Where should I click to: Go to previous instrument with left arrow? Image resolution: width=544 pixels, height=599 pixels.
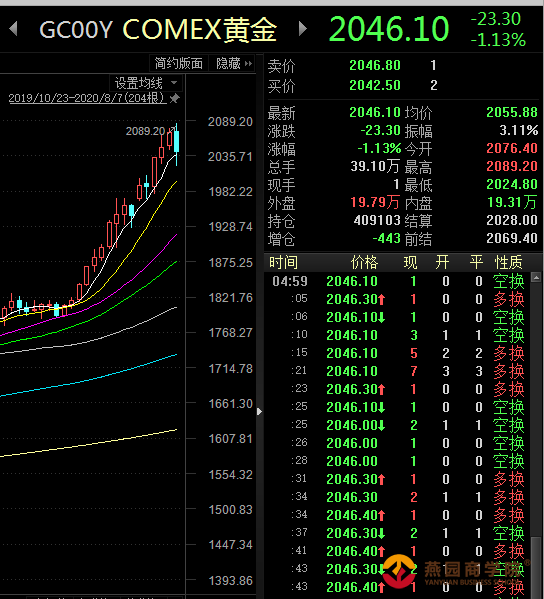point(13,29)
